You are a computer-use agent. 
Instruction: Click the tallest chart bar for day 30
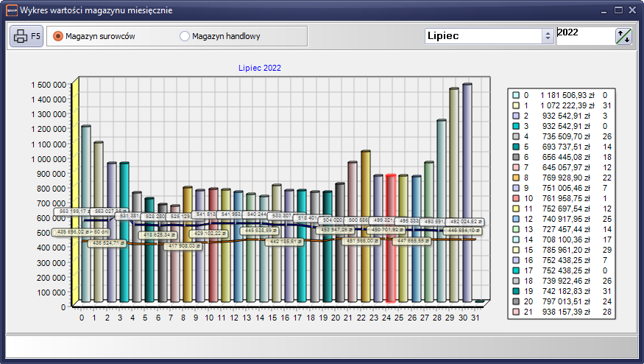pyautogui.click(x=467, y=193)
